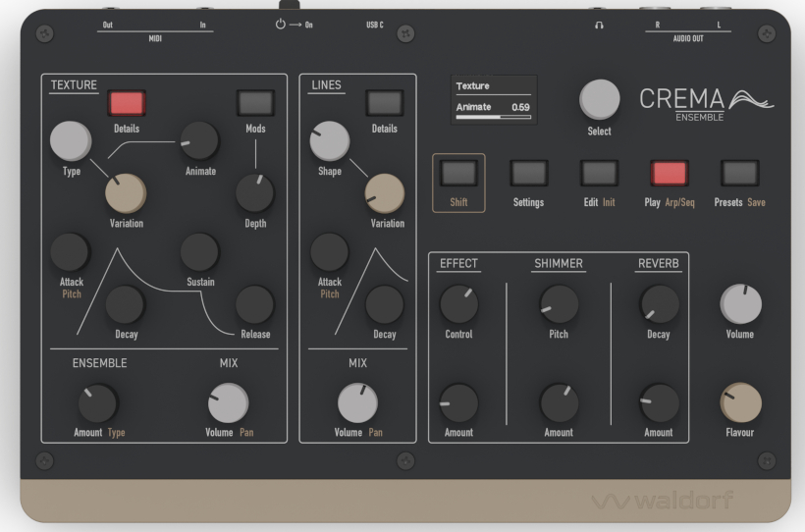Toggle the Texture Details red button

pos(127,103)
